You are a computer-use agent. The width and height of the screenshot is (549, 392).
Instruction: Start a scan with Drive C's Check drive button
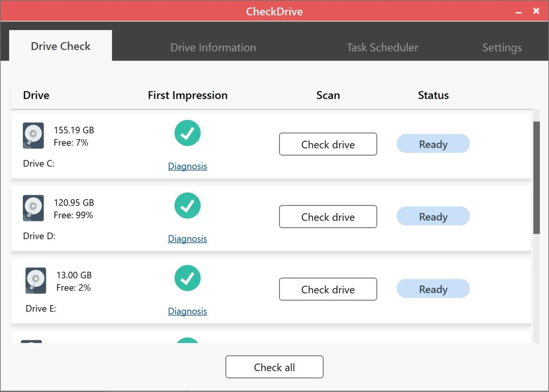(328, 144)
